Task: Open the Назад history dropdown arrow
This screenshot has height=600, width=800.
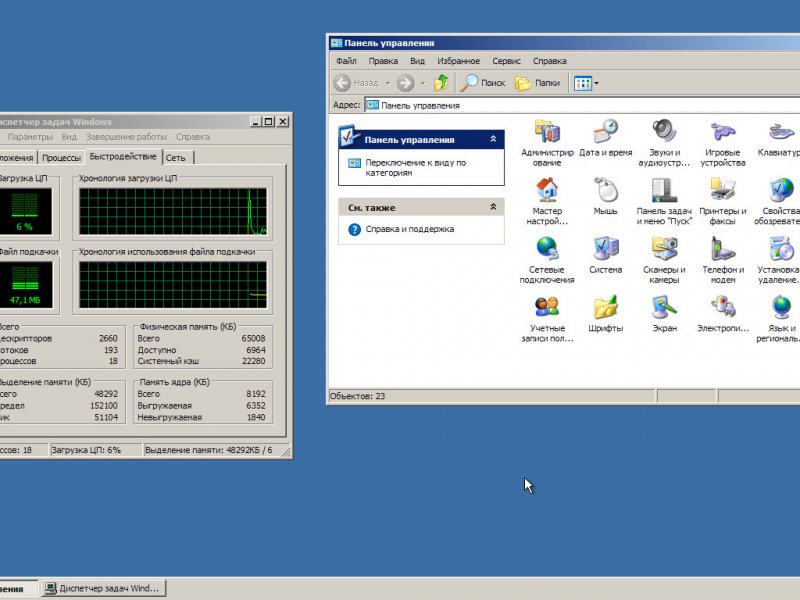Action: (388, 83)
